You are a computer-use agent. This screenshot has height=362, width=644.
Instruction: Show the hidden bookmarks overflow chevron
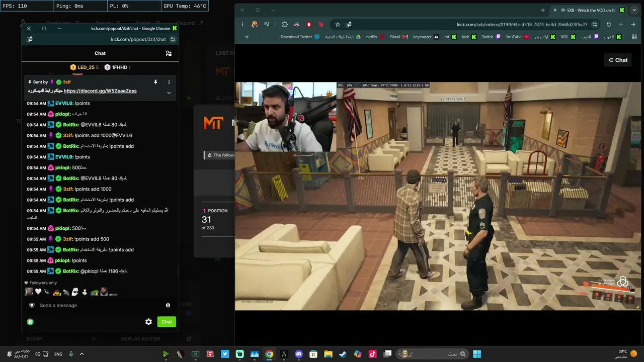(247, 37)
